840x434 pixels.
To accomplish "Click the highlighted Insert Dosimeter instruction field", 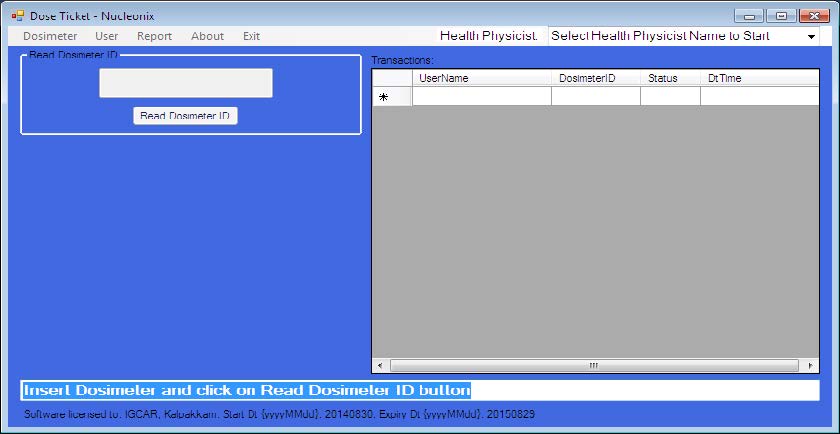I will [420, 390].
